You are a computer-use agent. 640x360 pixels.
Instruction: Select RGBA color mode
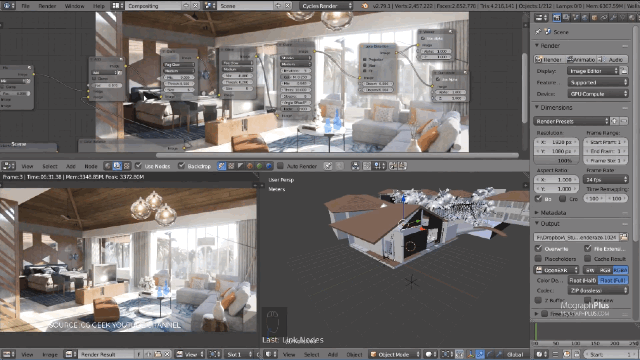620,270
